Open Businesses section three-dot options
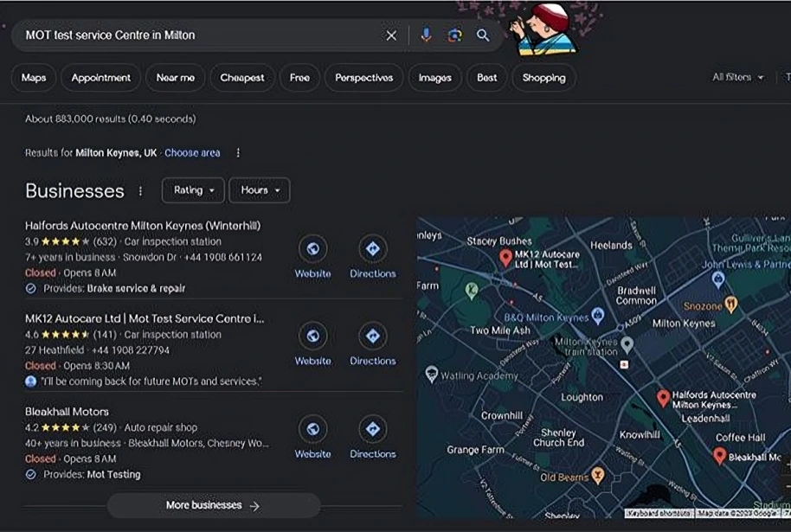The width and height of the screenshot is (791, 532). pyautogui.click(x=140, y=191)
